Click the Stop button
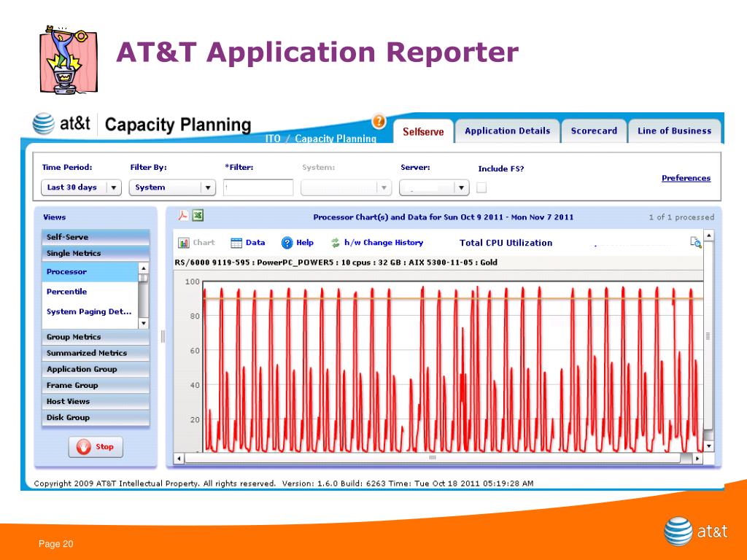Screen dimensions: 747x560 (96, 447)
